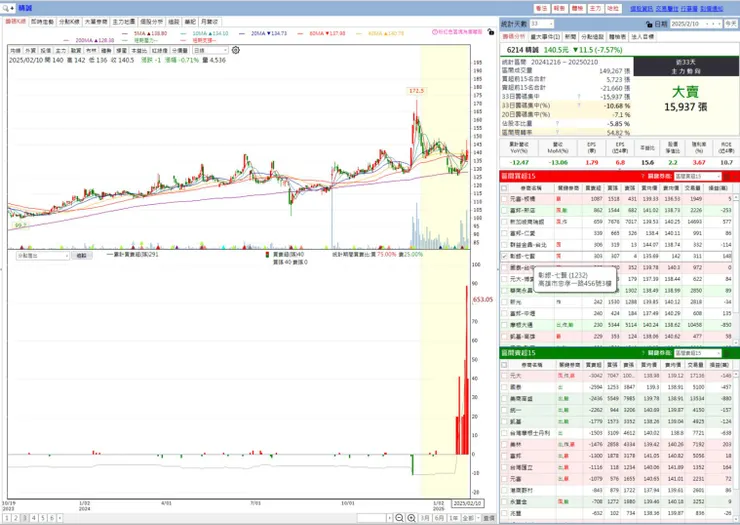Viewport: 740px width, 525px height.
Task: Tick the checkbox for 台灣摩根士丹利 row
Action: (x=504, y=433)
